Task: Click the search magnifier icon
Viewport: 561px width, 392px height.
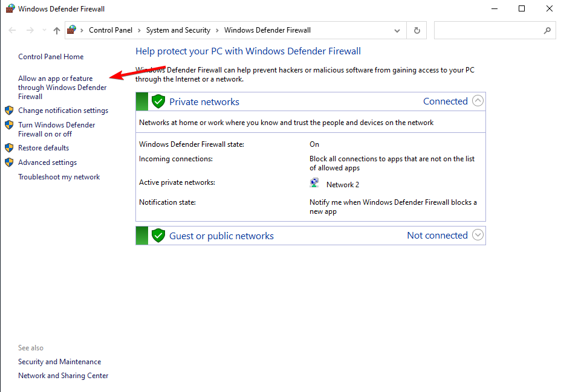Action: pos(547,31)
